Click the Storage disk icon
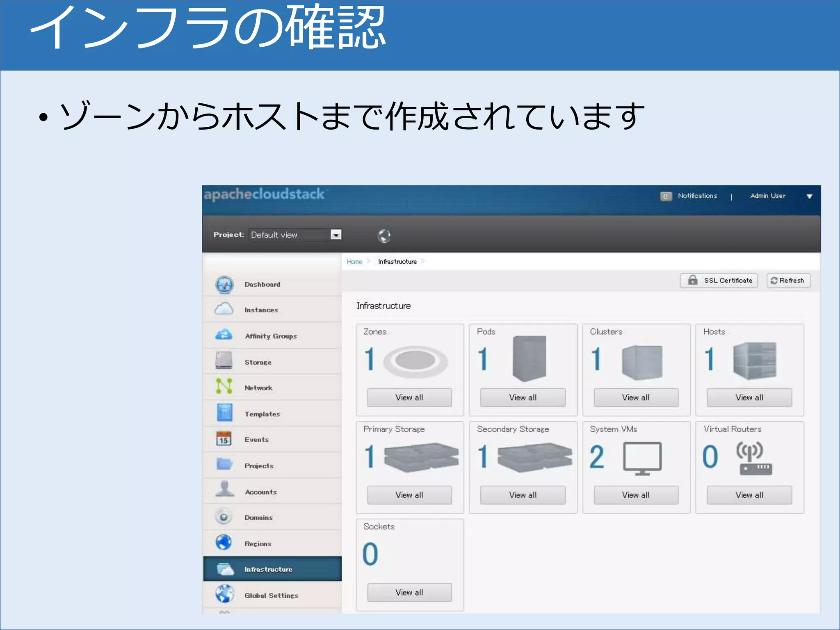840x630 pixels. pos(224,361)
